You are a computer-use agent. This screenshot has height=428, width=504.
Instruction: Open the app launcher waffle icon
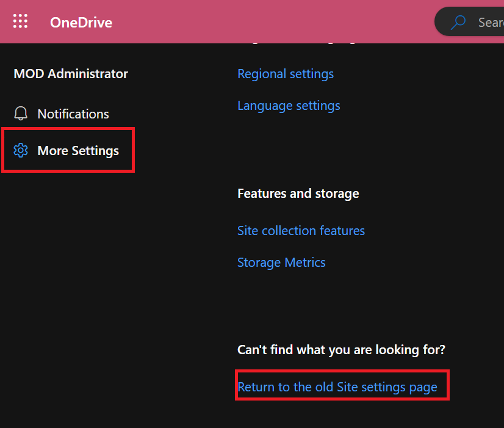click(20, 21)
